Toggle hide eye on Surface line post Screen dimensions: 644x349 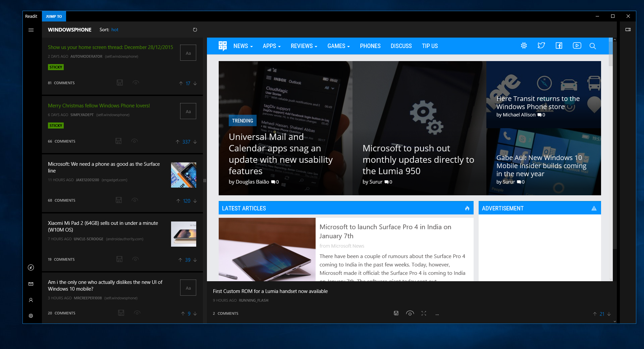click(x=135, y=200)
